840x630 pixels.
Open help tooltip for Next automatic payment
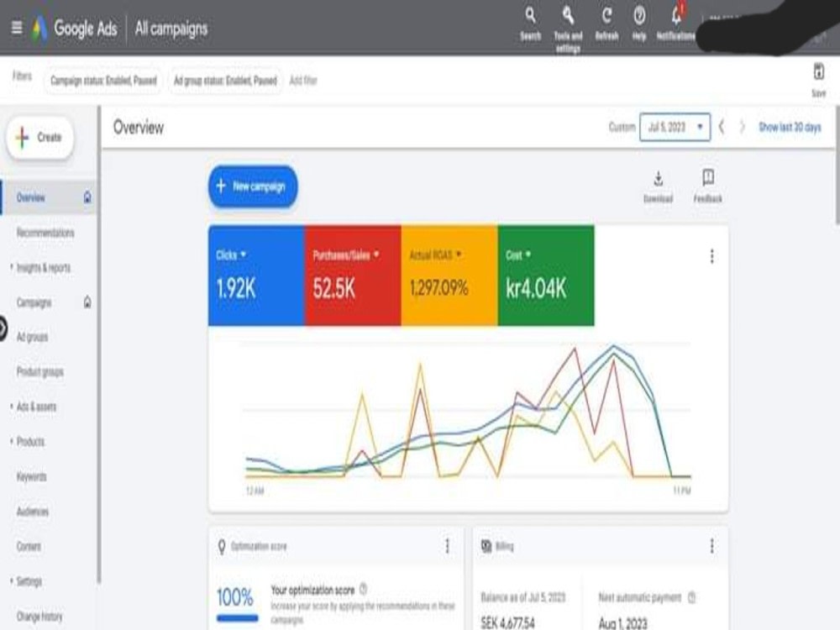tap(691, 597)
